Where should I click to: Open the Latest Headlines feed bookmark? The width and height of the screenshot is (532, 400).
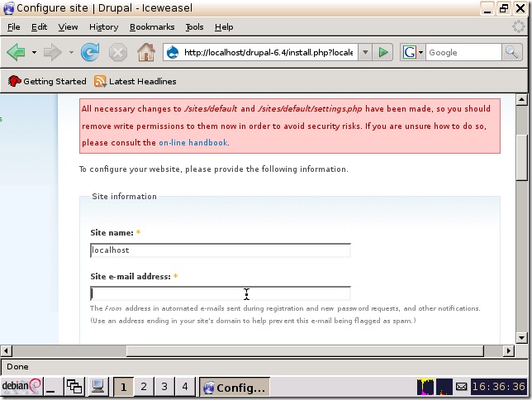point(135,81)
